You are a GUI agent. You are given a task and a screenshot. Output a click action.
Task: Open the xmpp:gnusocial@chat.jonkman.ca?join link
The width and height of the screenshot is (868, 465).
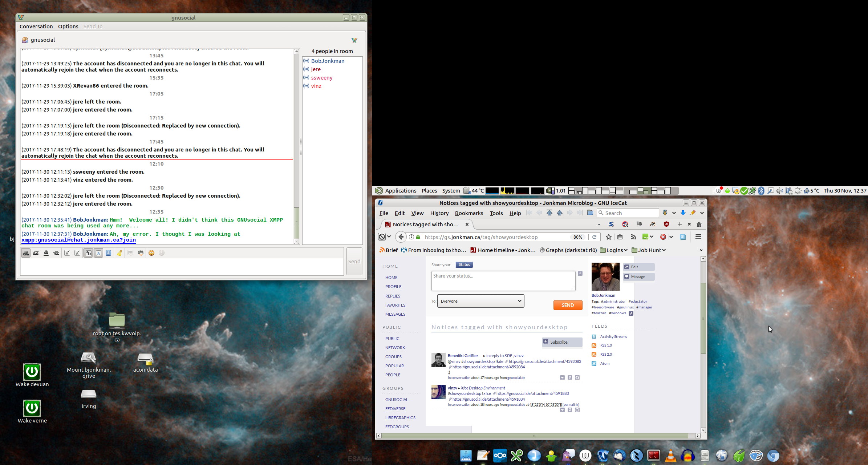(x=78, y=240)
